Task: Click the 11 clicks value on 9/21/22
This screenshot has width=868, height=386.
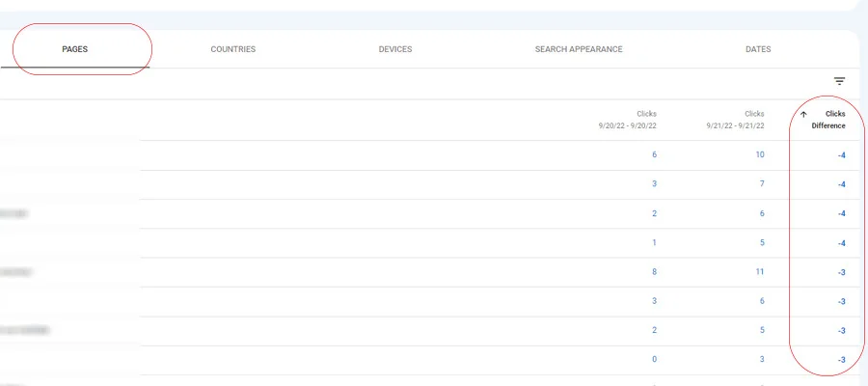Action: (x=759, y=272)
